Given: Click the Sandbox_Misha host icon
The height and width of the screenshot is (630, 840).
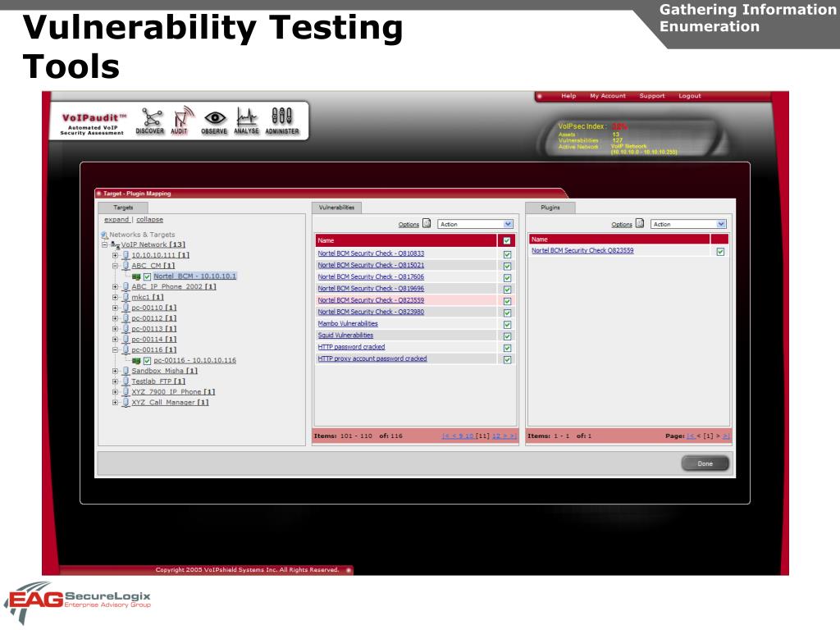Looking at the screenshot, I should coord(126,371).
